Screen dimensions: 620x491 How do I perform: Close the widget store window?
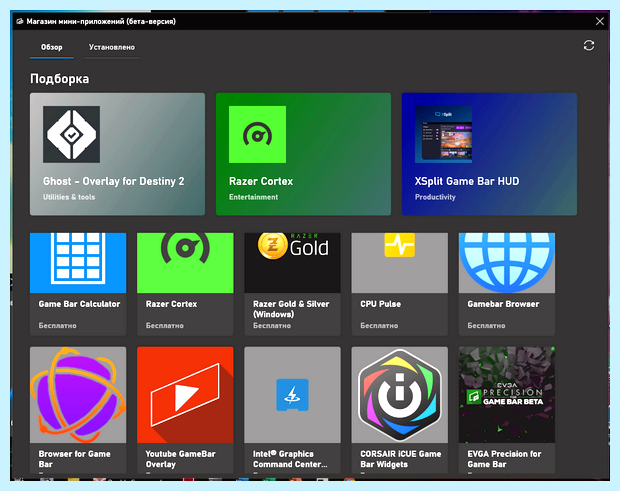pos(599,21)
